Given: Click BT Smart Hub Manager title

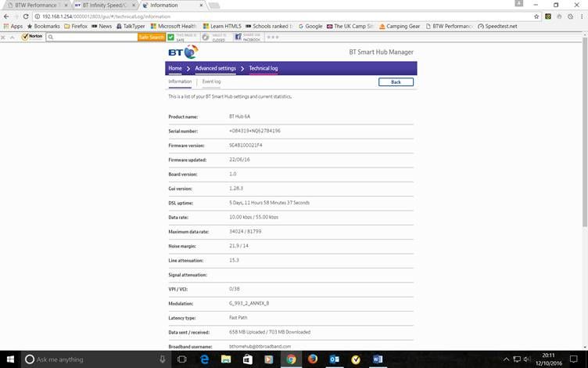Looking at the screenshot, I should point(381,52).
